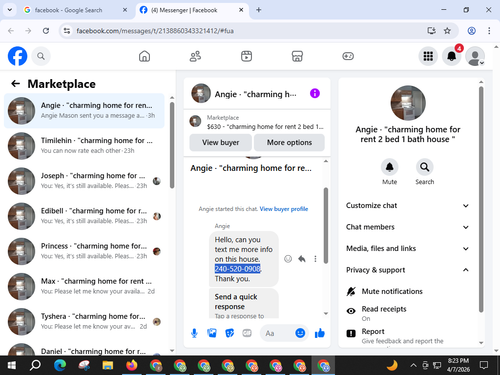Screen dimensions: 500x375
Task: Open the View buyer profile link
Action: (284, 209)
